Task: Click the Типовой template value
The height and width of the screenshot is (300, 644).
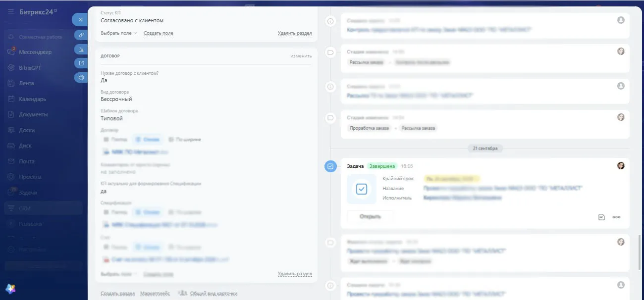Action: click(111, 118)
